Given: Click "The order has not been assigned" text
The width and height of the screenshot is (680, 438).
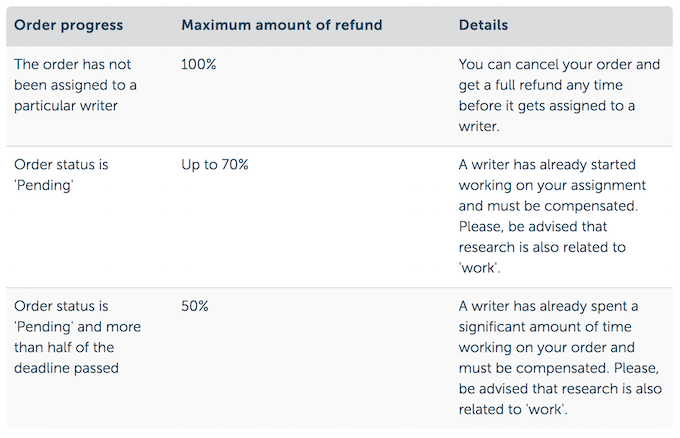Looking at the screenshot, I should [x=70, y=64].
